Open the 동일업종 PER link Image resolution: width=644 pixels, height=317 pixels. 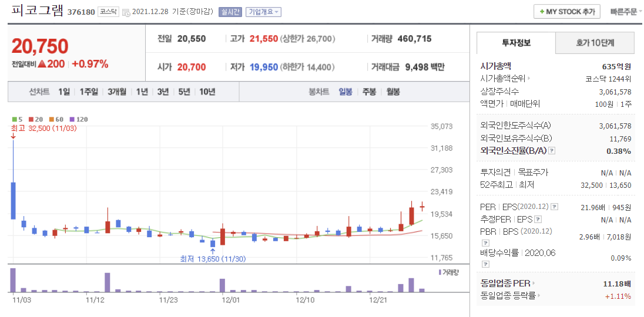point(508,283)
